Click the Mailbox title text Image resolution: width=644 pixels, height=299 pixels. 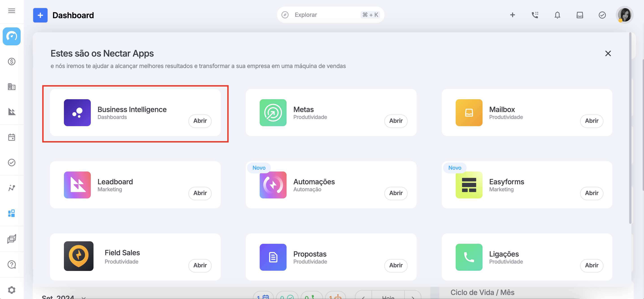[x=502, y=110]
